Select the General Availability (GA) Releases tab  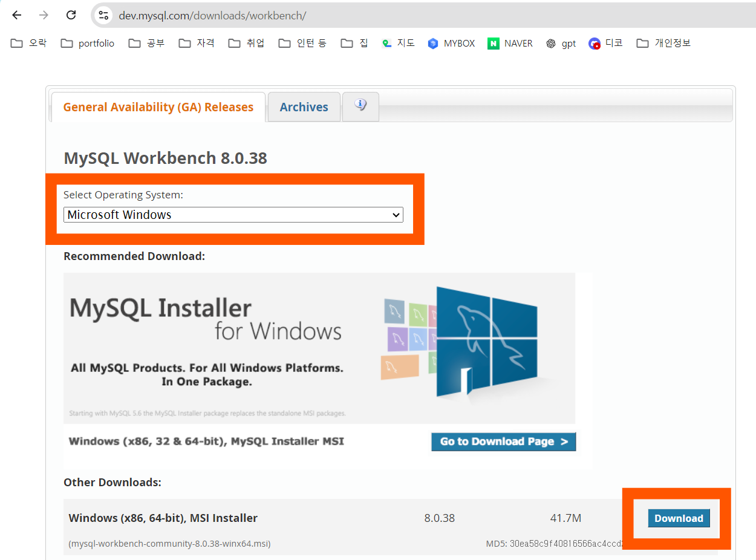(158, 107)
